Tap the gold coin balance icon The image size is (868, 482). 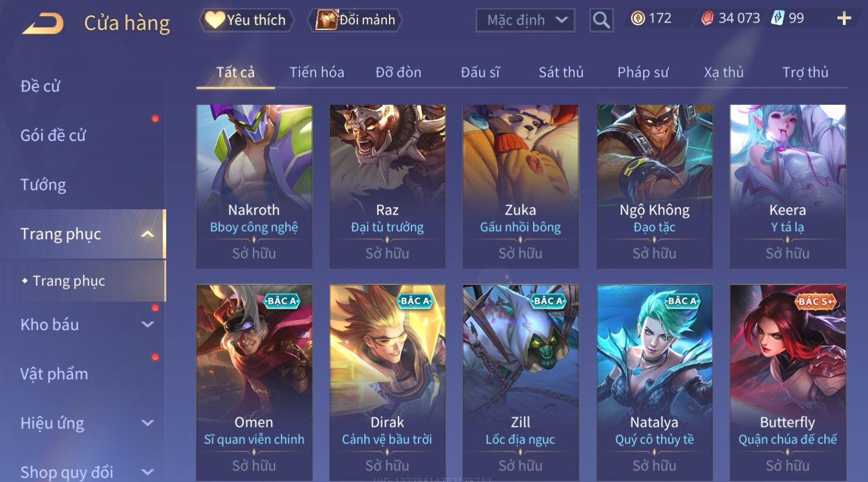(638, 18)
